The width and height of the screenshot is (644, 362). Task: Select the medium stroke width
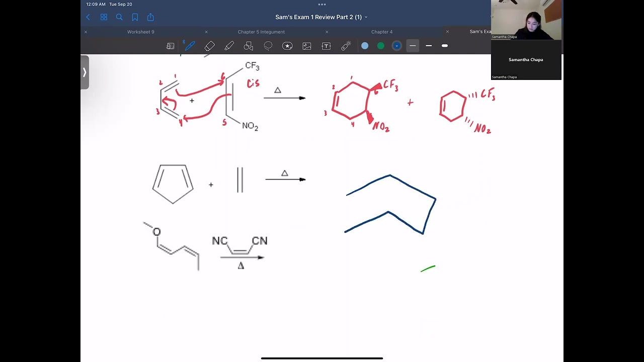click(x=429, y=46)
